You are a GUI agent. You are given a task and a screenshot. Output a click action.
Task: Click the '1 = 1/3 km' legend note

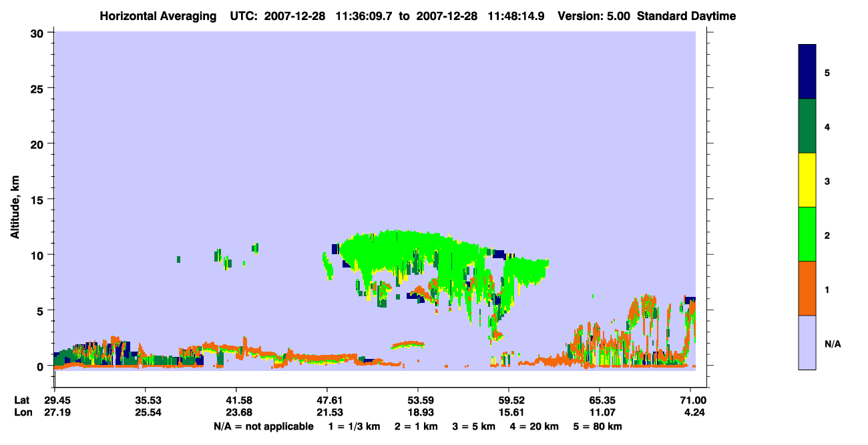click(x=354, y=426)
